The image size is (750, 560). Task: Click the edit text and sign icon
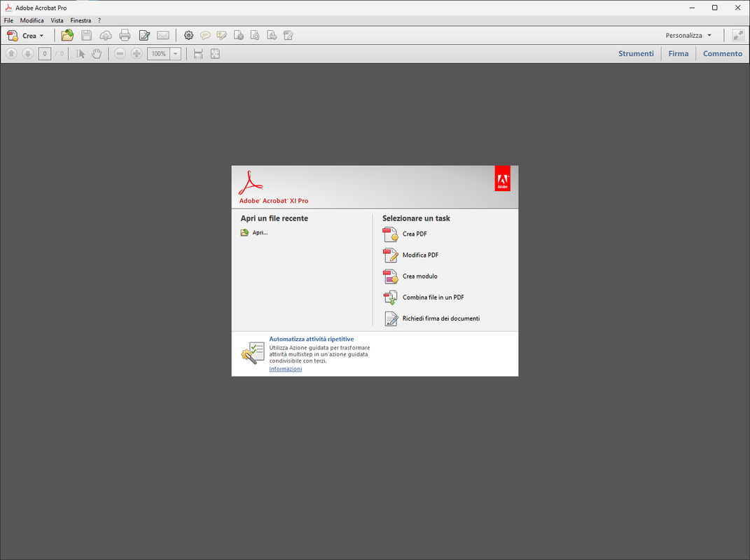click(144, 36)
